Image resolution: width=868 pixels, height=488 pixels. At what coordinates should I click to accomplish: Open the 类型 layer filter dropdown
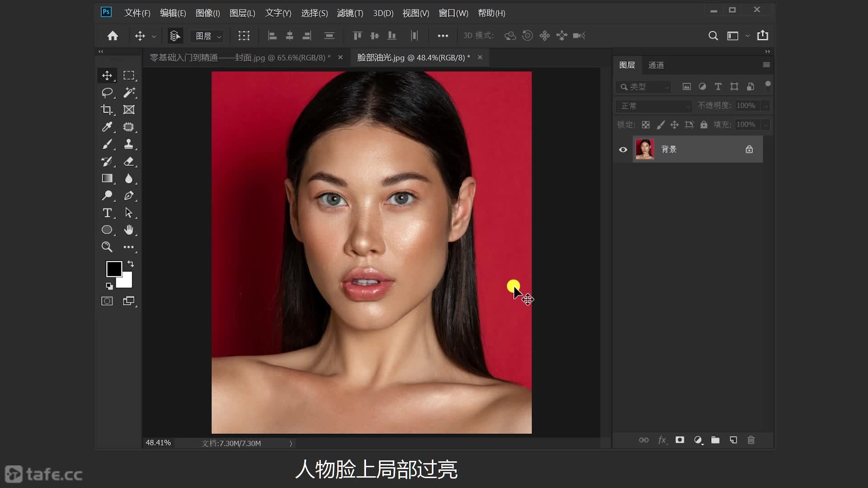(x=644, y=87)
